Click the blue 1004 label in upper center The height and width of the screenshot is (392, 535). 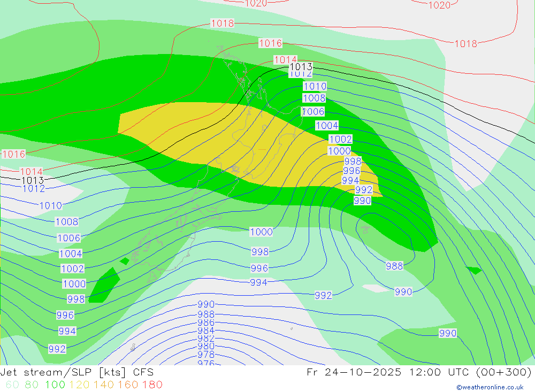pyautogui.click(x=327, y=126)
